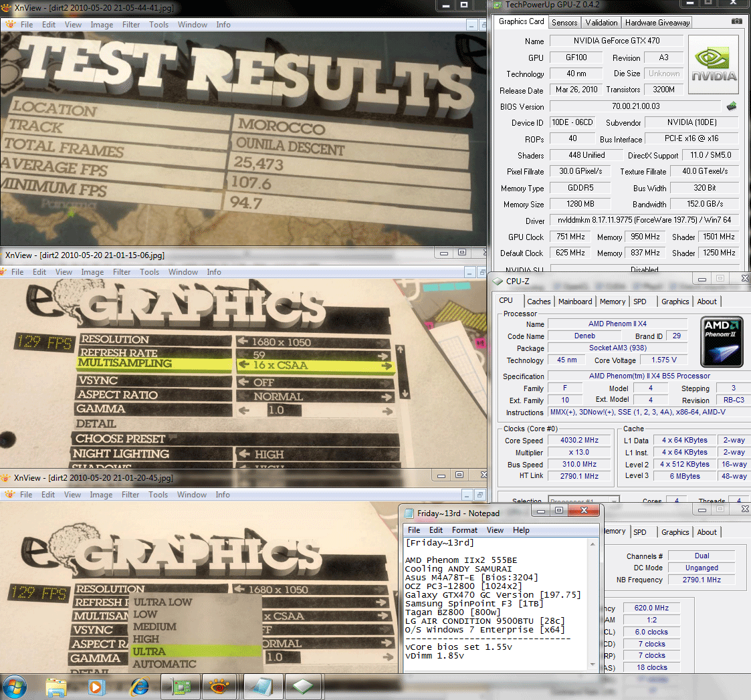Viewport: 751px width, 700px height.
Task: Click the GPU-Z Name field 'NVIDIA GeForce GTX 470'
Action: pyautogui.click(x=617, y=41)
